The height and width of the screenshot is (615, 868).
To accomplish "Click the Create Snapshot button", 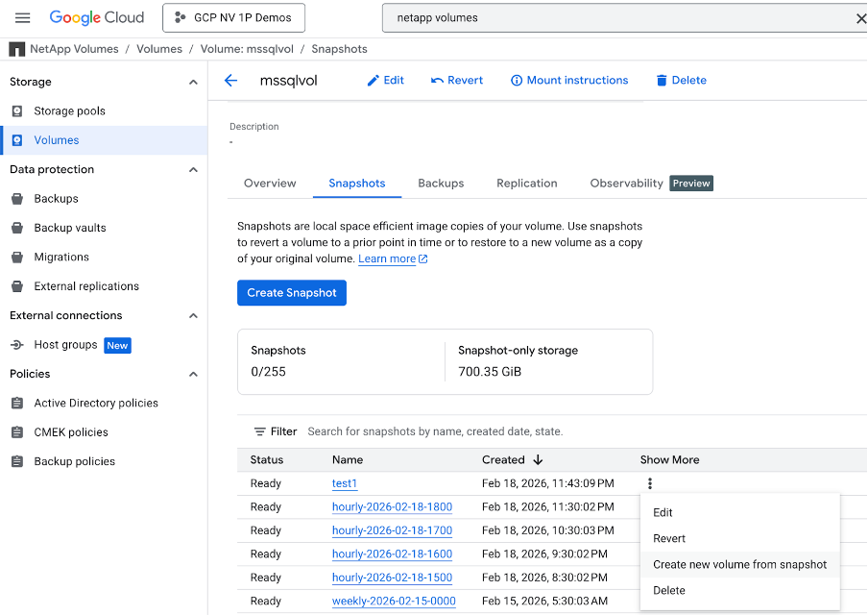I will [292, 292].
